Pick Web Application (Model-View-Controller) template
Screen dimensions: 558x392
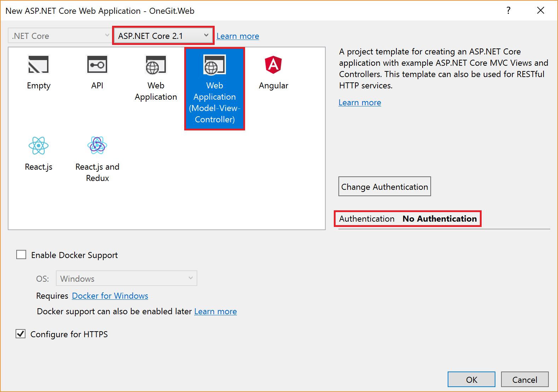pyautogui.click(x=215, y=88)
